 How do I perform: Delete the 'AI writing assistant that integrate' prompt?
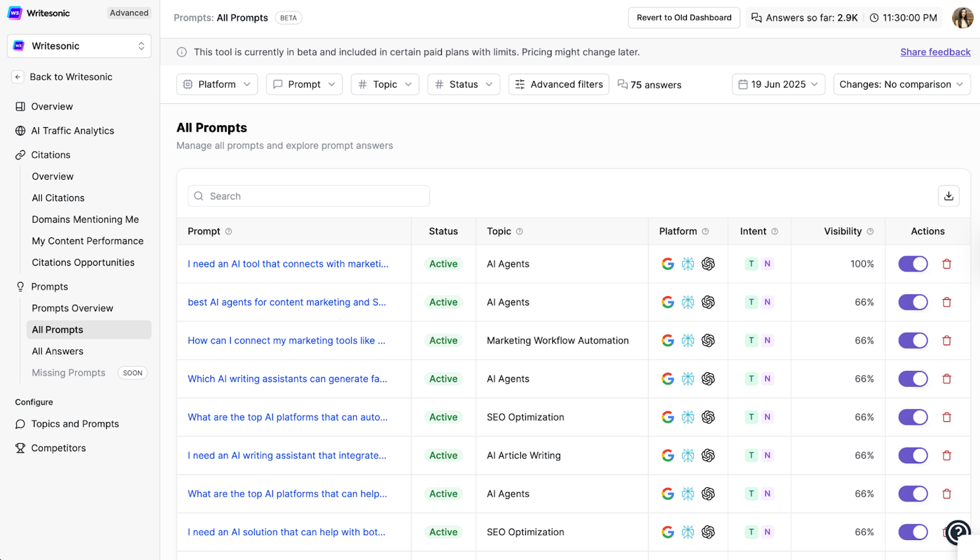pyautogui.click(x=947, y=455)
